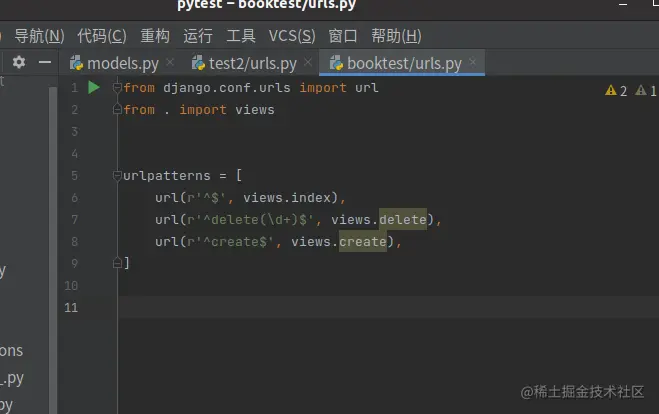Close the booktest/urls.py tab

point(473,63)
